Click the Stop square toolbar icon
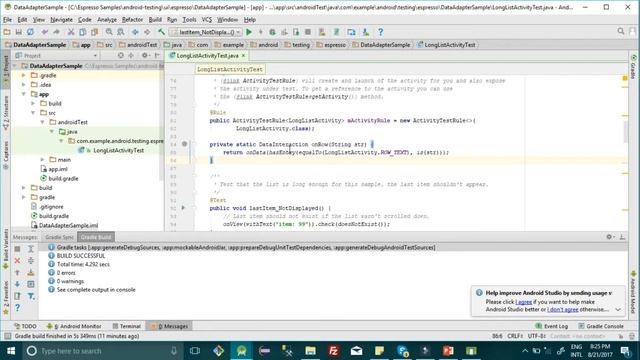This screenshot has height=360, width=640. coord(308,32)
